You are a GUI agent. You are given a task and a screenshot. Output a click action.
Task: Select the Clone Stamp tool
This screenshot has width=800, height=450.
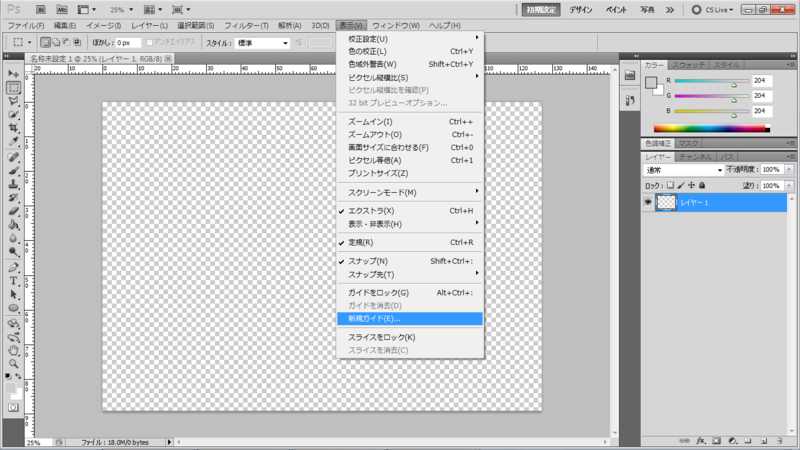pos(13,184)
